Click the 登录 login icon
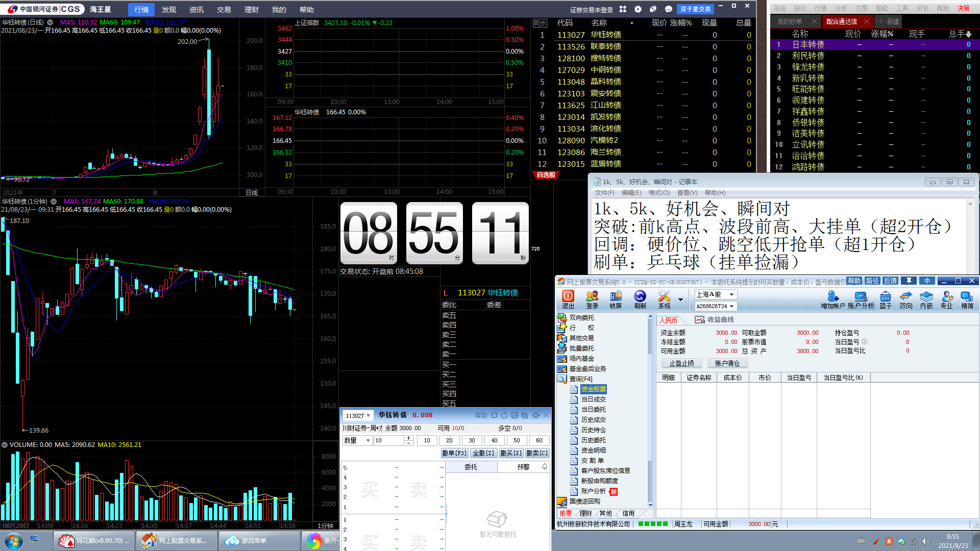The height and width of the screenshot is (551, 980). (592, 299)
